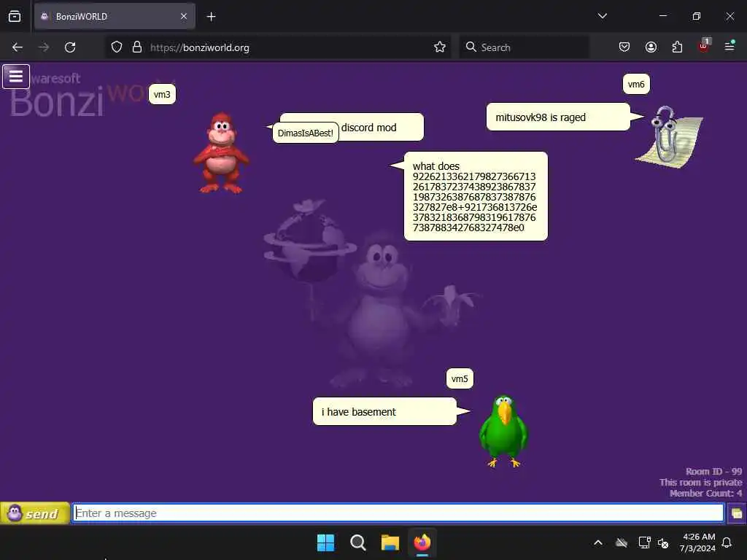This screenshot has height=560, width=747.
Task: Select the vm6 name tag
Action: pos(636,85)
